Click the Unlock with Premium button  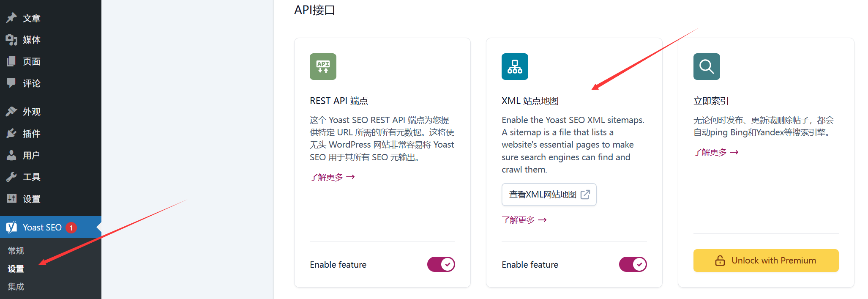pos(766,261)
